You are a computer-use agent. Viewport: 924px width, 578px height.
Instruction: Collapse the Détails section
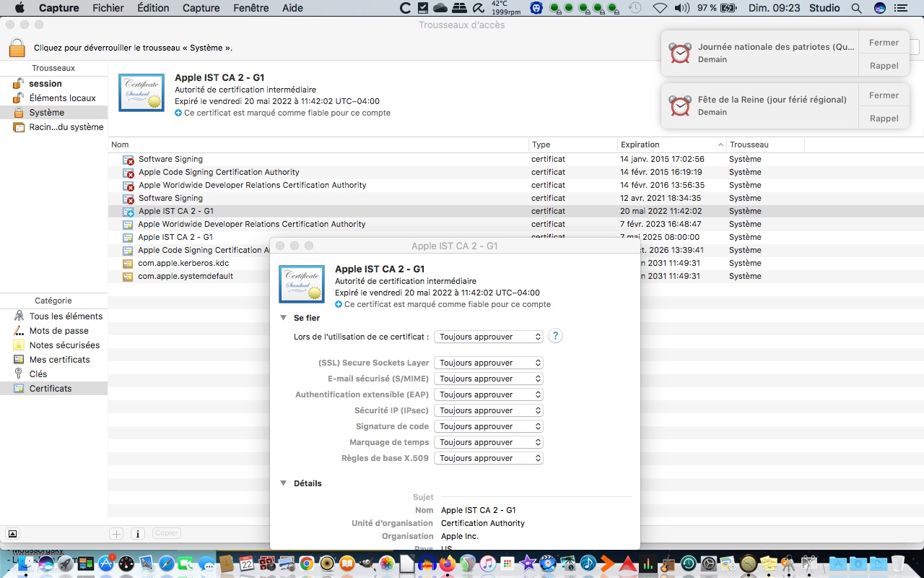click(283, 483)
